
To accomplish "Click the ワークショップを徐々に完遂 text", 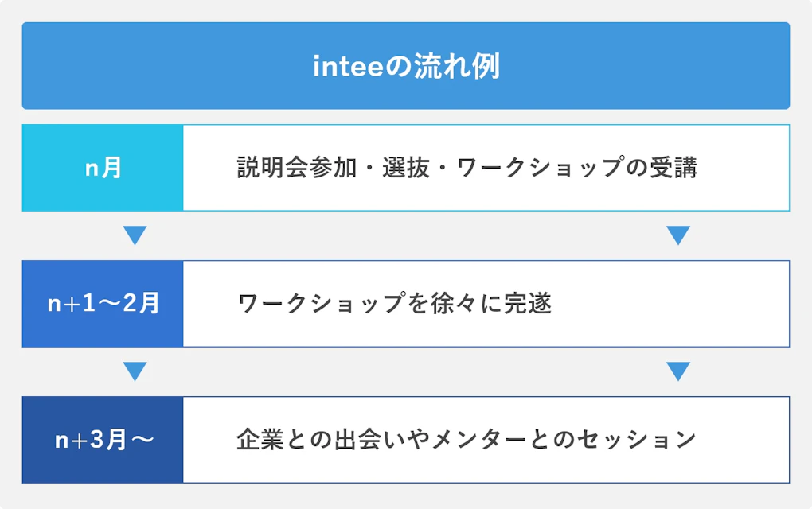I will click(395, 304).
